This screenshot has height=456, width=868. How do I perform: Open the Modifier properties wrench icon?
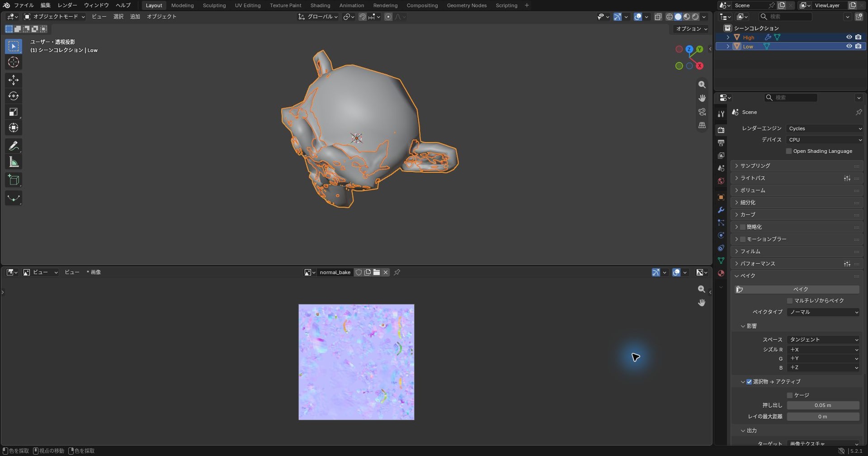721,210
